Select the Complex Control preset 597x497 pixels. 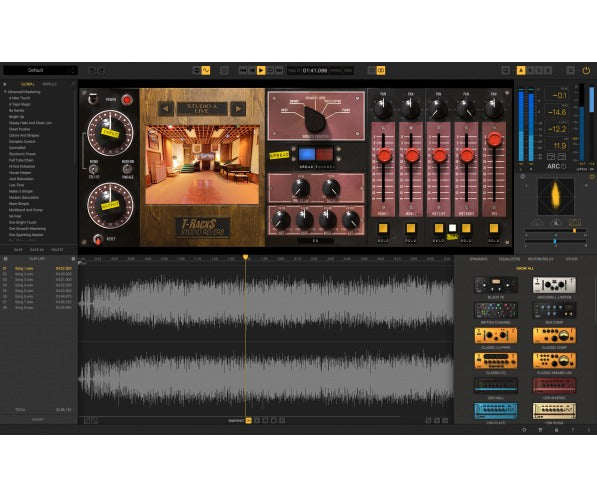[x=22, y=141]
